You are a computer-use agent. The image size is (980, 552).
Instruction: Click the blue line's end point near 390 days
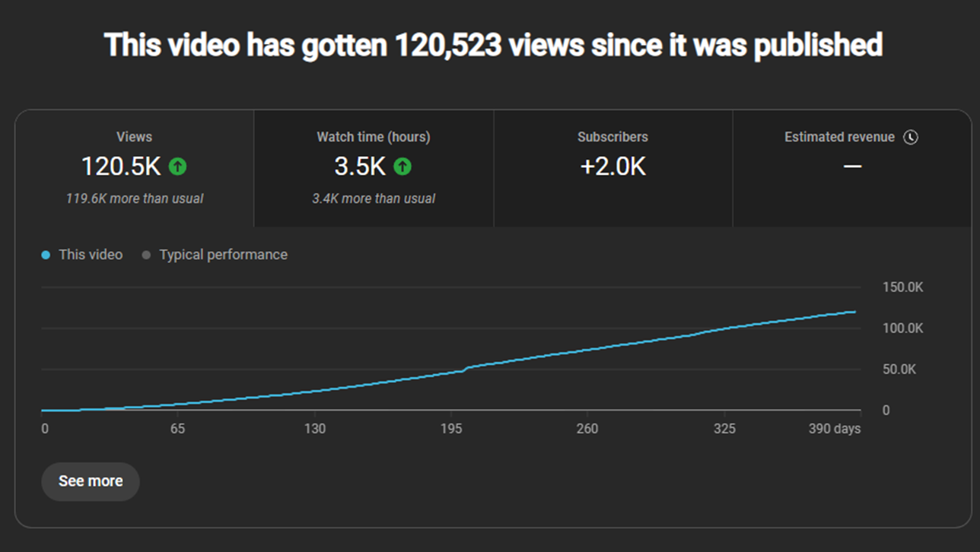(x=854, y=312)
